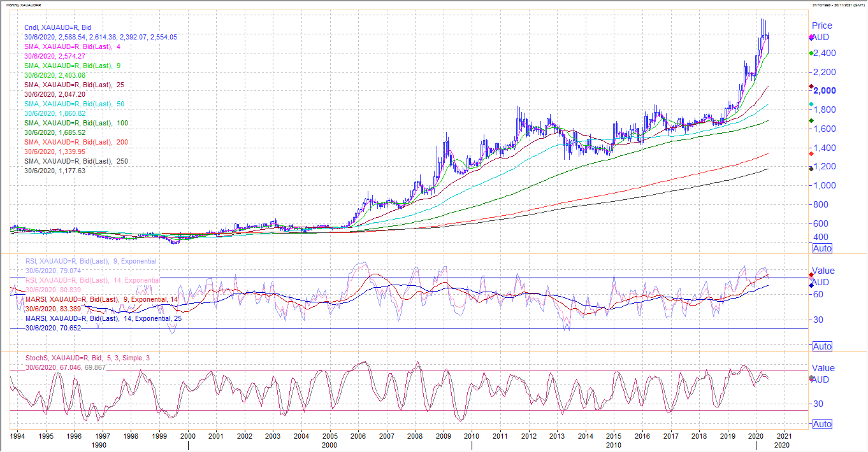Viewport: 868px width, 452px height.
Task: Click the blue MARSI marker on the RSI axis
Action: pyautogui.click(x=810, y=285)
